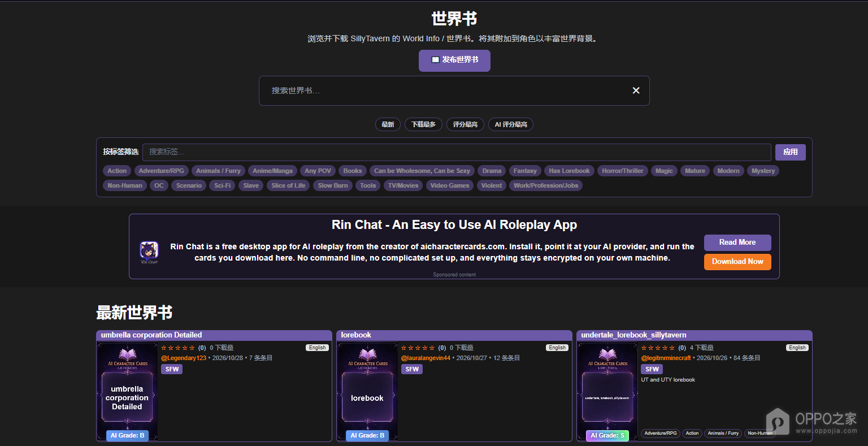868x446 pixels.
Task: Visit the @Legendary123 author profile
Action: tap(184, 358)
